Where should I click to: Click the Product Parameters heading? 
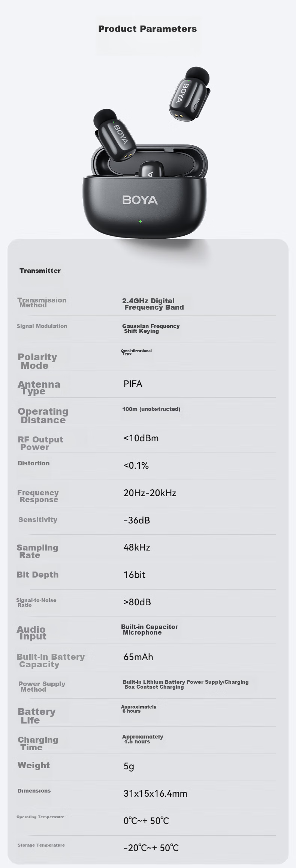(147, 29)
